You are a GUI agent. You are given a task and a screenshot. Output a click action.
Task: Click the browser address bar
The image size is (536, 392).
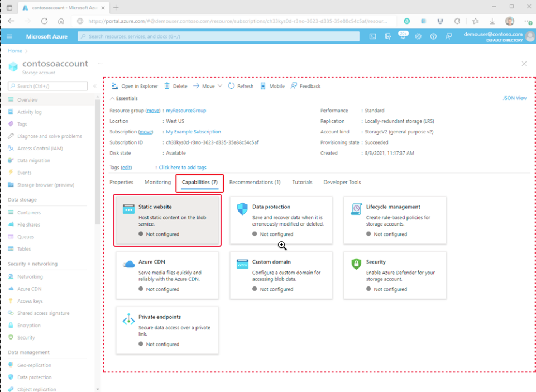(234, 21)
